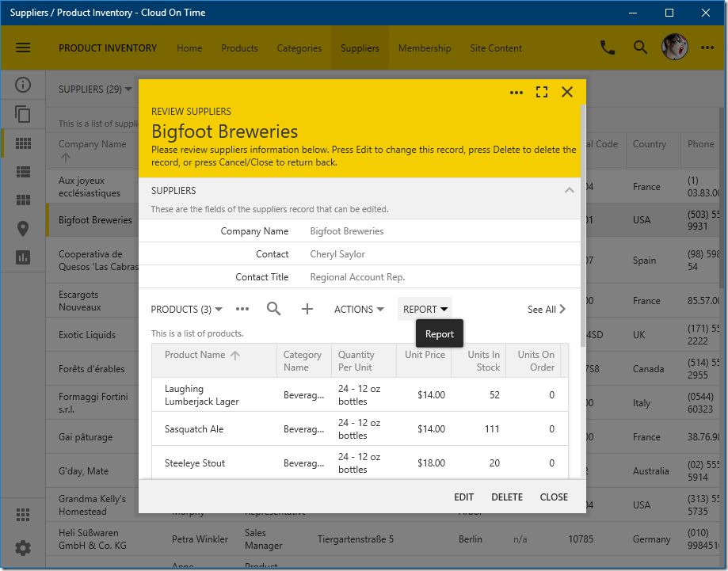Click the Contact Title field value
This screenshot has height=571, width=728.
coord(357,277)
